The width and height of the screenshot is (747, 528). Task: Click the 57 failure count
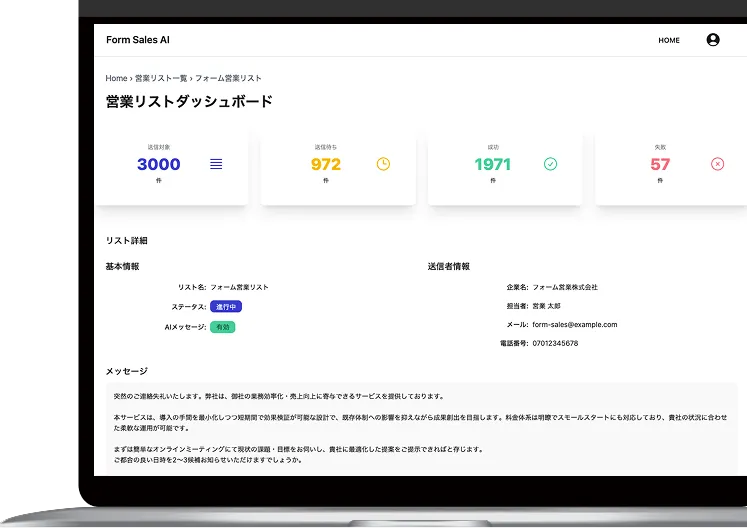pos(660,165)
